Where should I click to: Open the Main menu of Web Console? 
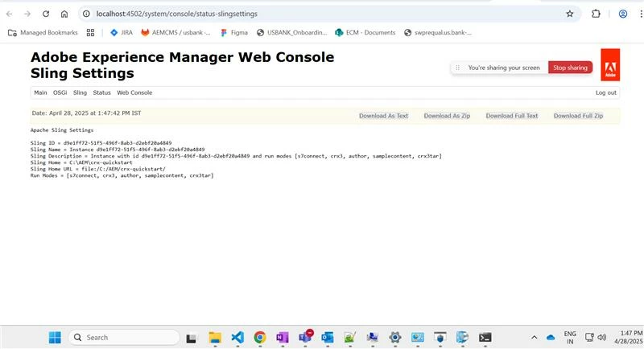pyautogui.click(x=40, y=92)
